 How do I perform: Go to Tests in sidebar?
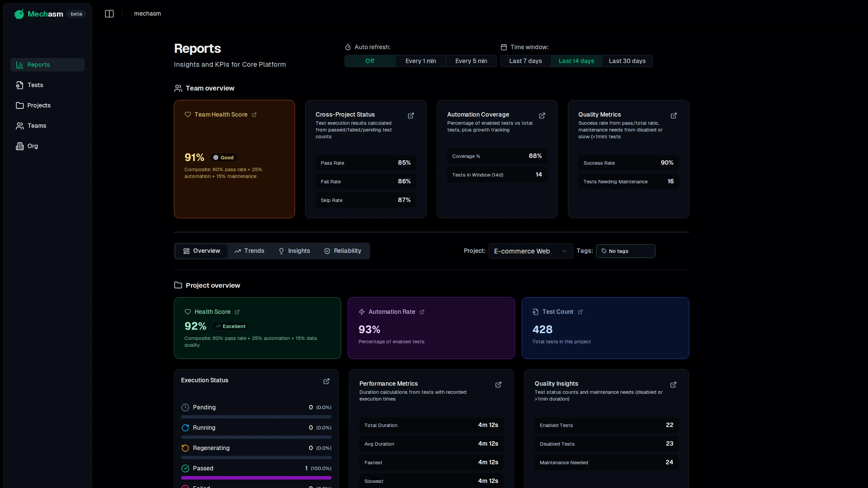pos(35,85)
